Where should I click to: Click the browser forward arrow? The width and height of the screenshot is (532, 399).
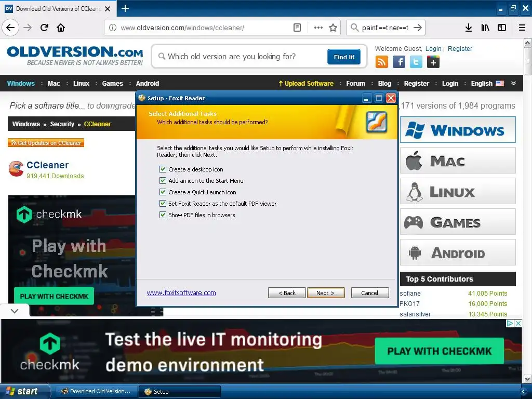coord(28,28)
